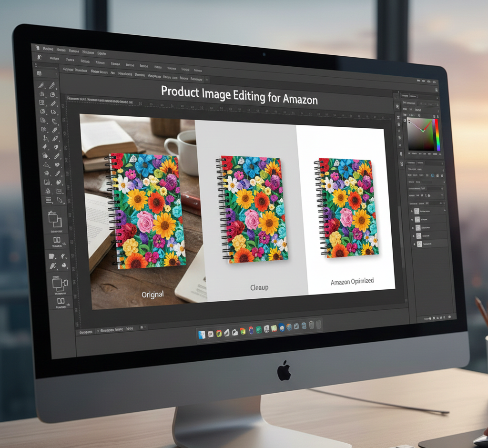Open the first menu in the top menu bar
The image size is (488, 448).
coord(47,49)
